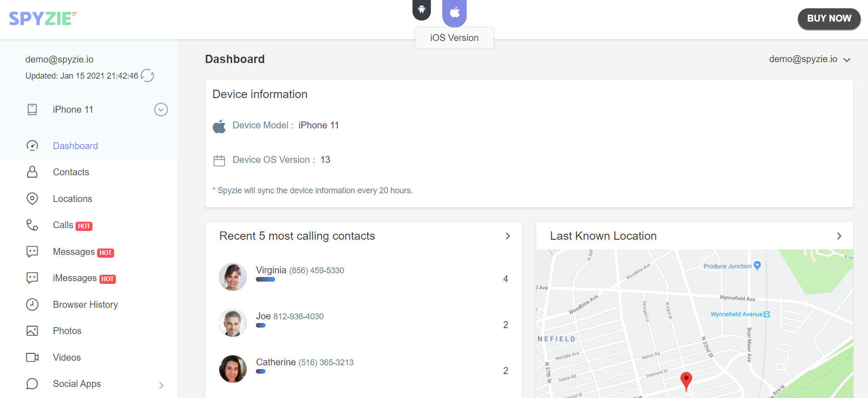Open Dashboard in sidebar
Screen dimensions: 868x398
[x=75, y=146]
